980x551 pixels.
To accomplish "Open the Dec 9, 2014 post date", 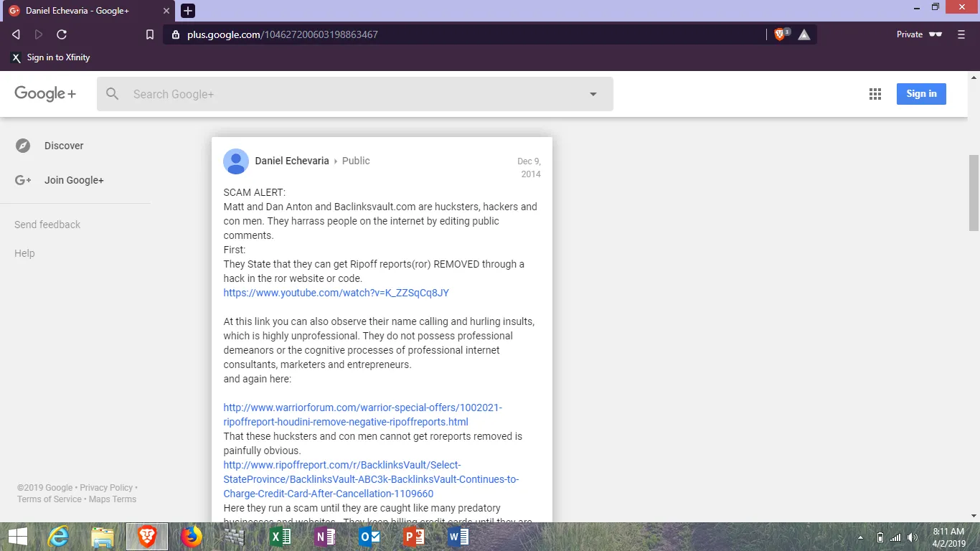I will point(529,168).
